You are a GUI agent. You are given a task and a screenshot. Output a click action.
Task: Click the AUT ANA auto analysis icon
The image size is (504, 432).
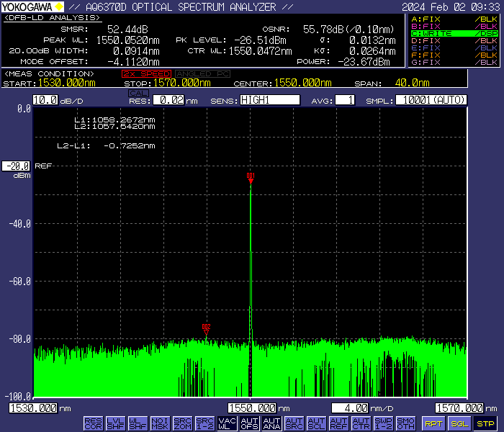point(271,423)
